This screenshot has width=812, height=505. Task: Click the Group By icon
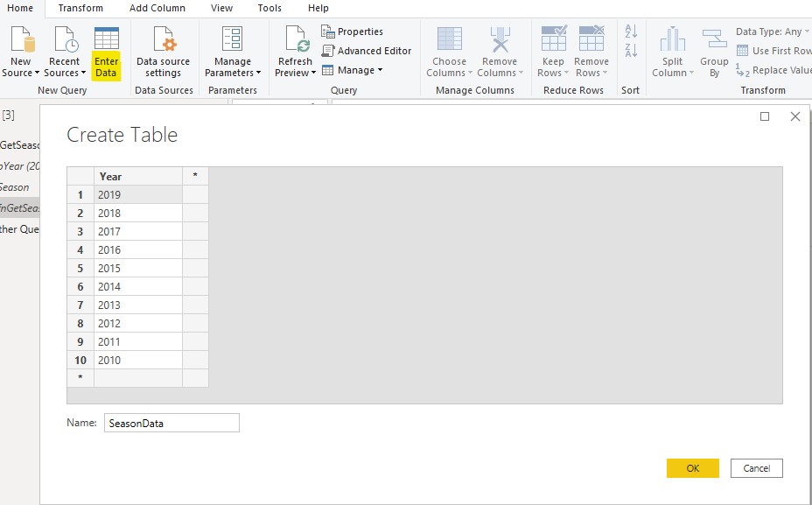click(x=714, y=40)
